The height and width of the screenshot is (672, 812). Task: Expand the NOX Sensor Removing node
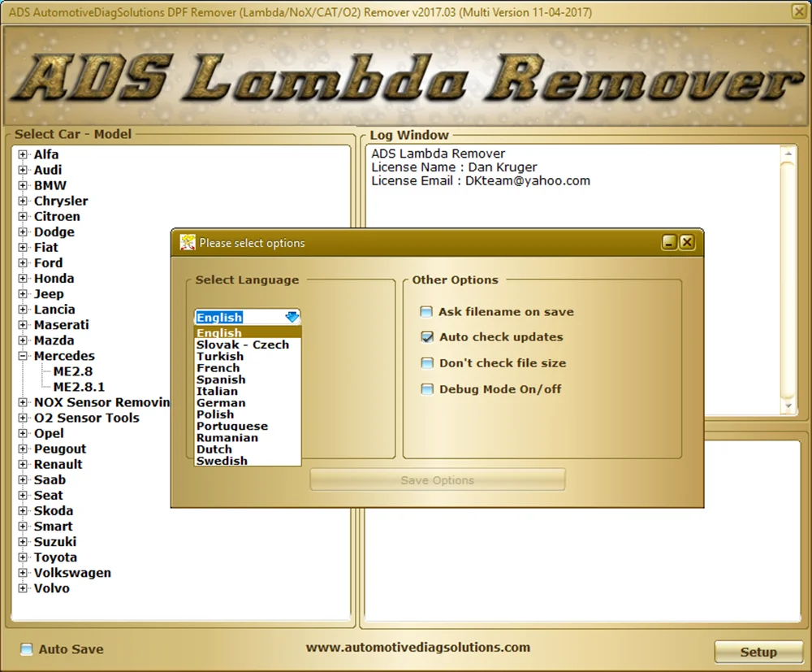click(x=22, y=402)
